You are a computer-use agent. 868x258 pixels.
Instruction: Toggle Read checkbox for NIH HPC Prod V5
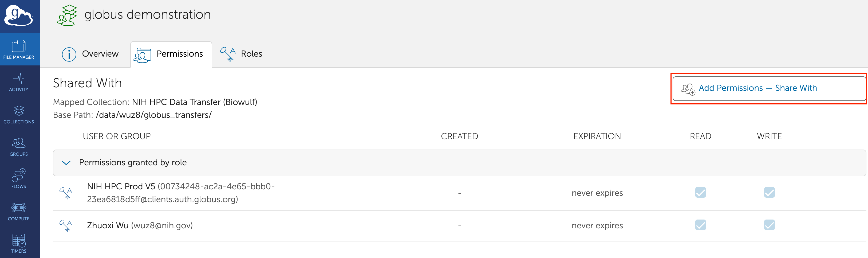(x=700, y=193)
